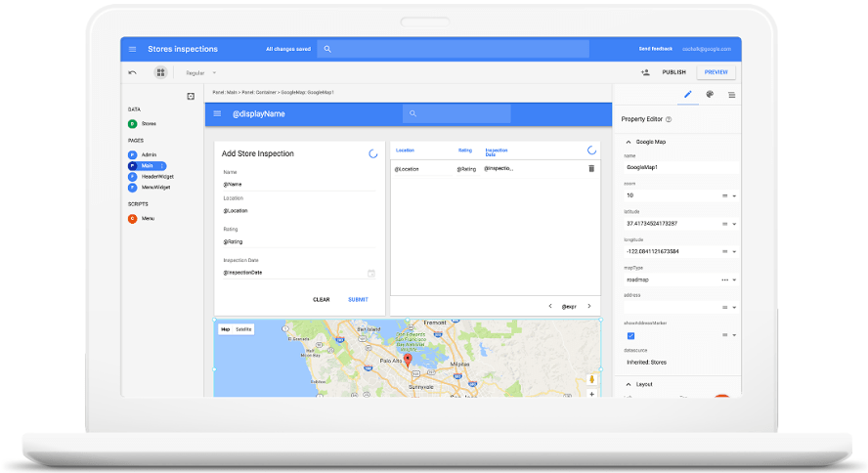The width and height of the screenshot is (868, 473).
Task: Click the CLEAR button in form
Action: (321, 300)
